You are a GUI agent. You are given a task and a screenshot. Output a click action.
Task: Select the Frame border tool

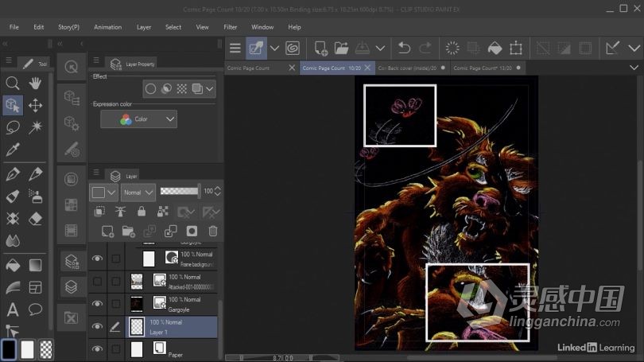point(35,288)
